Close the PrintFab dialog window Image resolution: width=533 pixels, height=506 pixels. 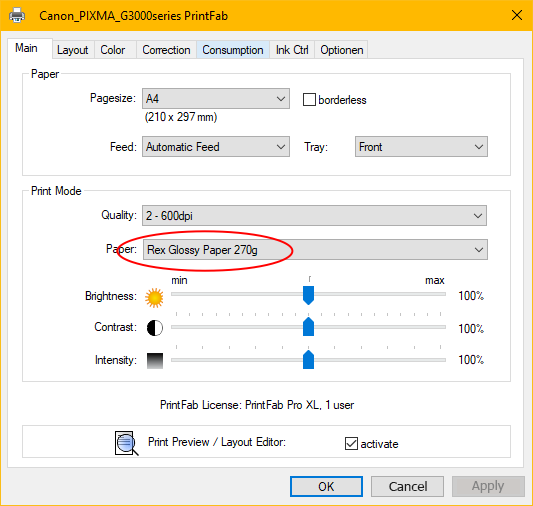pos(517,15)
